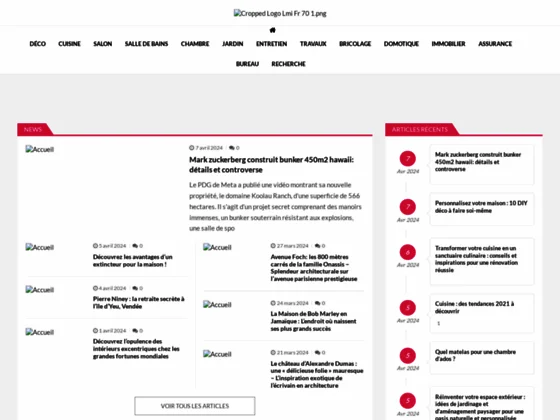Click the red date badge beside Quel matelas article
Image resolution: width=560 pixels, height=420 pixels.
pos(408,355)
